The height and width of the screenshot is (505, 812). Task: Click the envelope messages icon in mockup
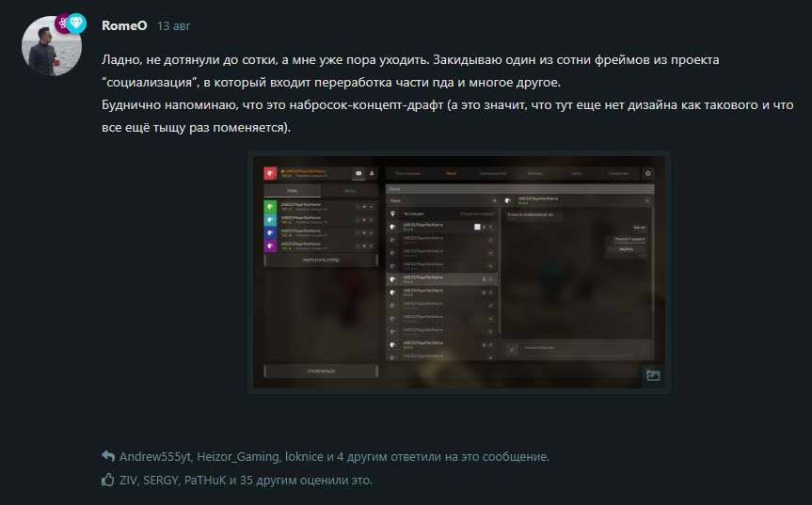pyautogui.click(x=358, y=173)
